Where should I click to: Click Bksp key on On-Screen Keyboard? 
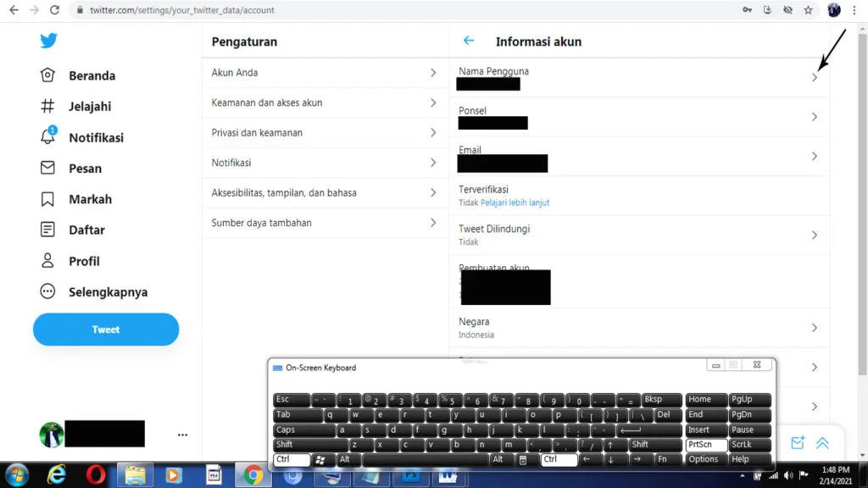661,399
